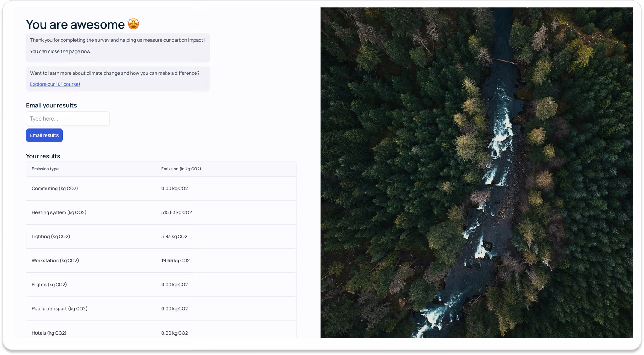The height and width of the screenshot is (355, 644).
Task: Click the forest river aerial photo
Action: (476, 173)
